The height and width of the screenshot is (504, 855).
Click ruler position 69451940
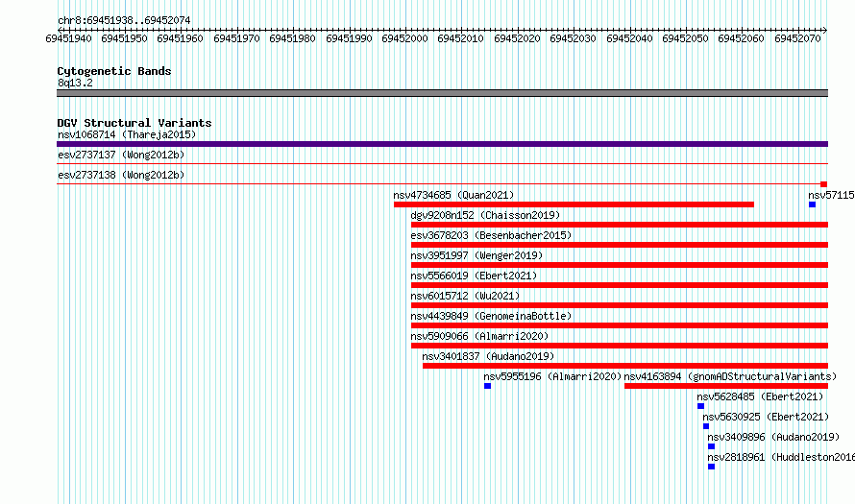click(69, 38)
